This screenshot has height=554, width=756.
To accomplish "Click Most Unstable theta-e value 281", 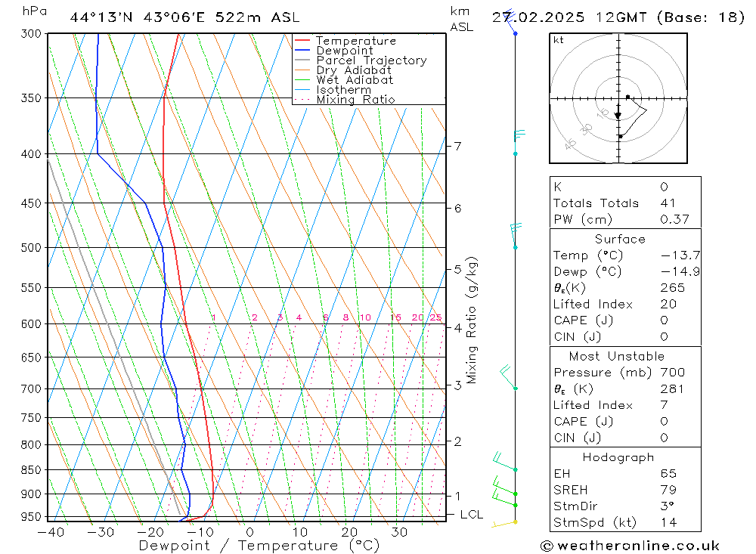I will [672, 388].
